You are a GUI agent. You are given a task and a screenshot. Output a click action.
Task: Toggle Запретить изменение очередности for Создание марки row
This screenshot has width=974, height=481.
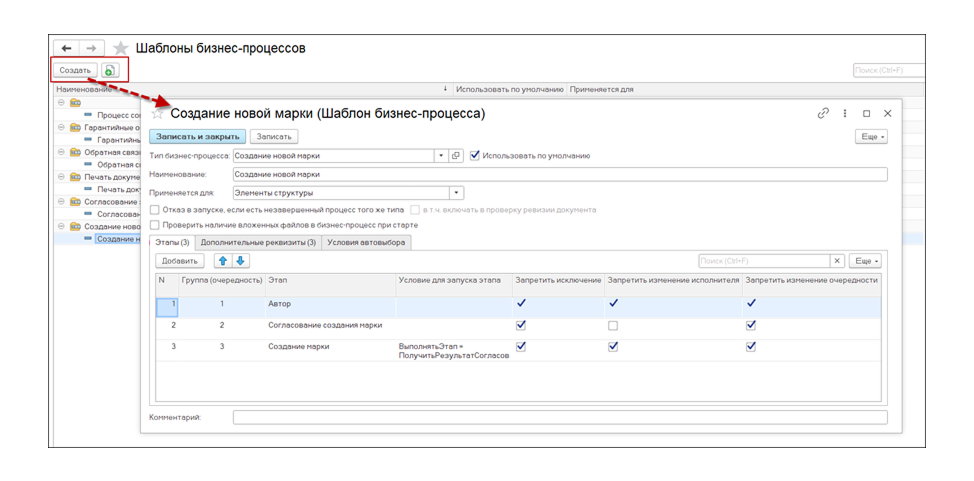(751, 347)
